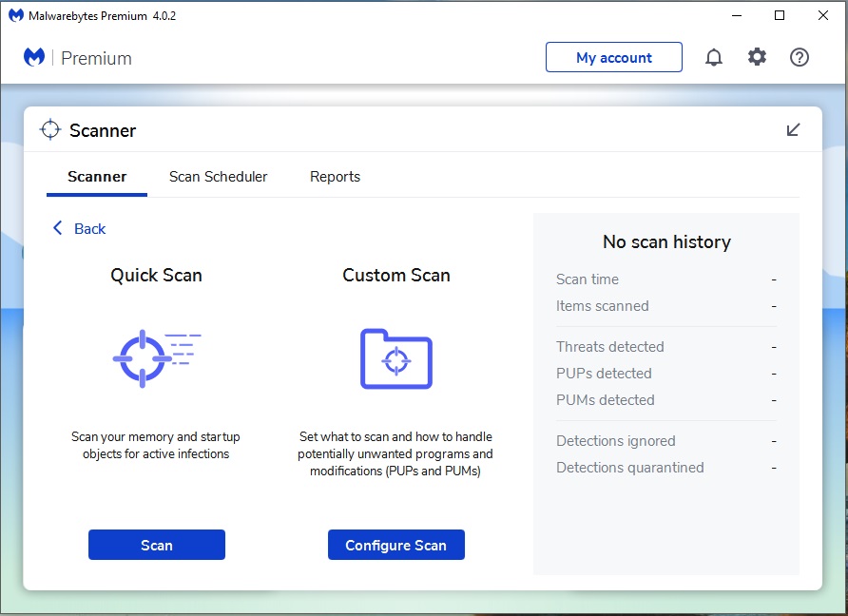Screen dimensions: 848x616
Task: Click the Custom Scan heading
Action: [x=396, y=276]
